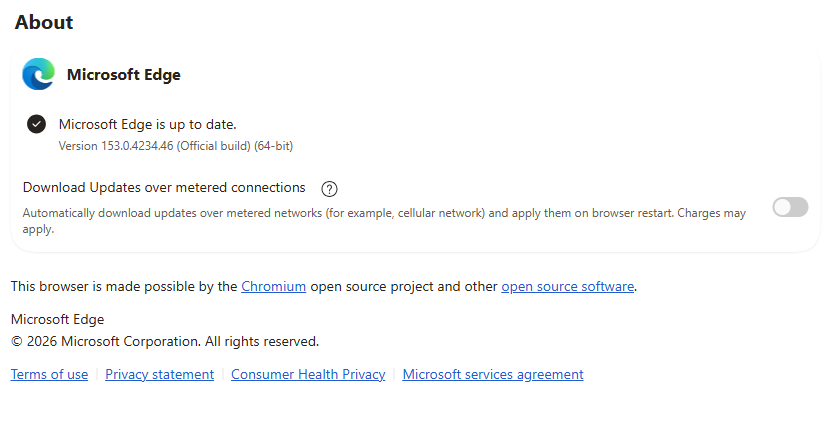Open the Consumer Health Privacy link
The height and width of the screenshot is (427, 837).
(x=308, y=374)
